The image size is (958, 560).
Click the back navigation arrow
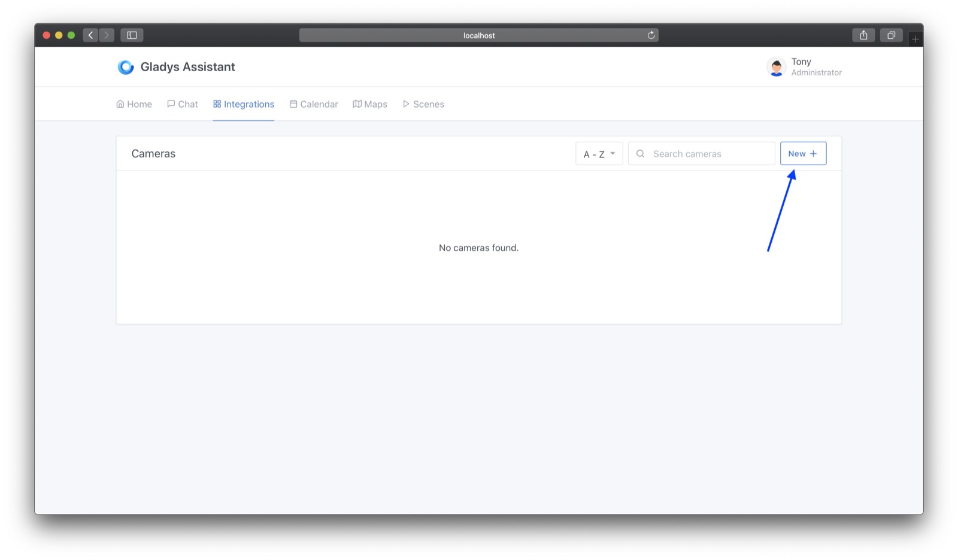pyautogui.click(x=90, y=35)
